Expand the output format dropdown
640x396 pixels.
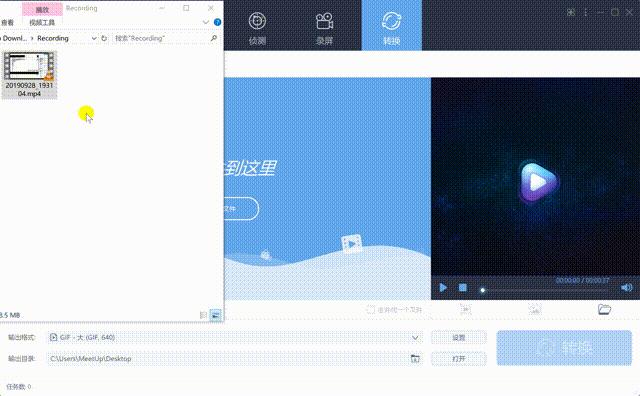415,338
